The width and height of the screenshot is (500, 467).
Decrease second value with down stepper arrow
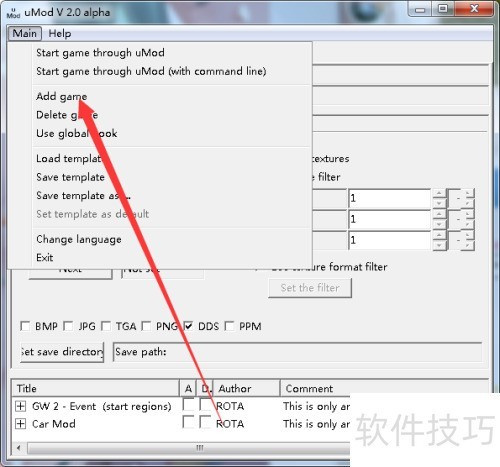tap(439, 224)
